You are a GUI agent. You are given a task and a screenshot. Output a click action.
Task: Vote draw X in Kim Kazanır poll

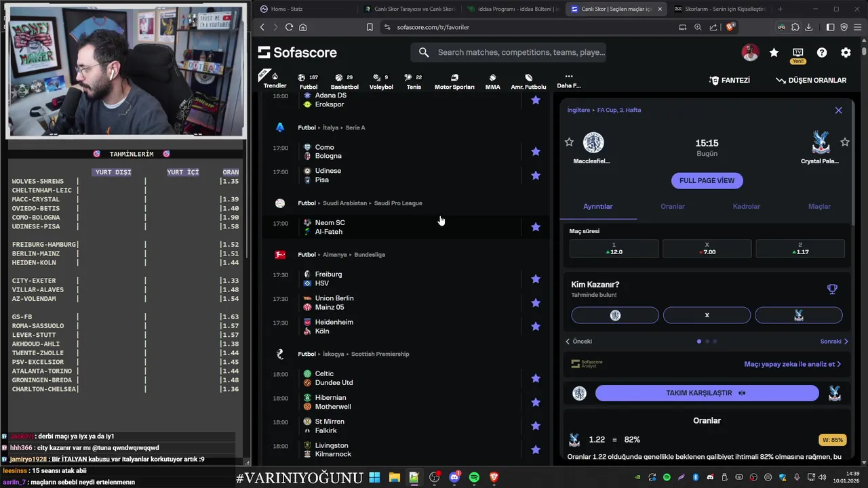(707, 315)
